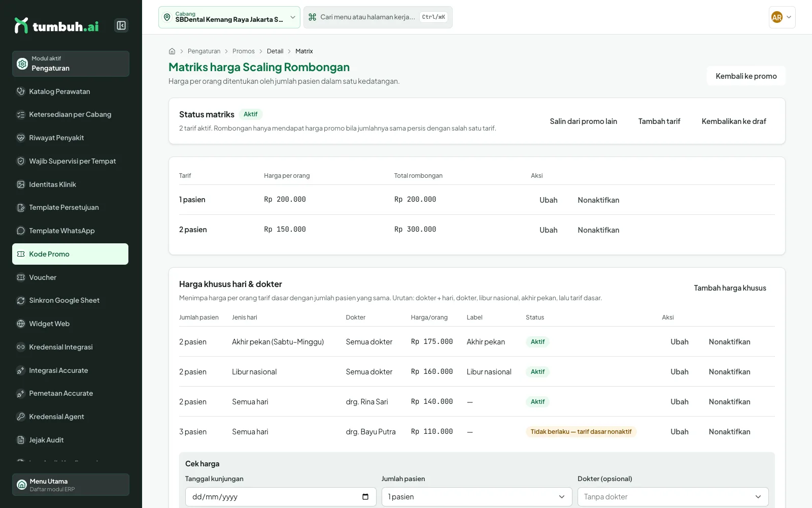Click the Widget Web globe icon
This screenshot has height=508, width=812.
(x=21, y=324)
